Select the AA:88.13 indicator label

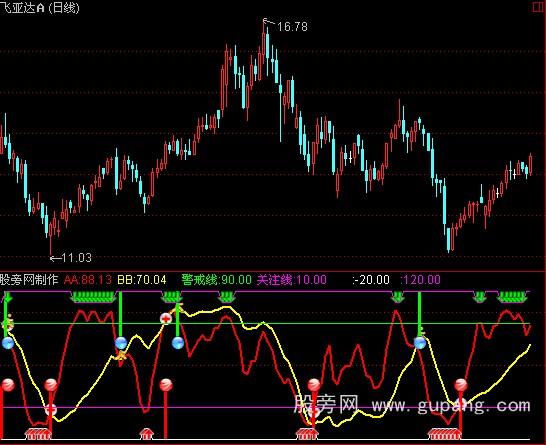[88, 280]
